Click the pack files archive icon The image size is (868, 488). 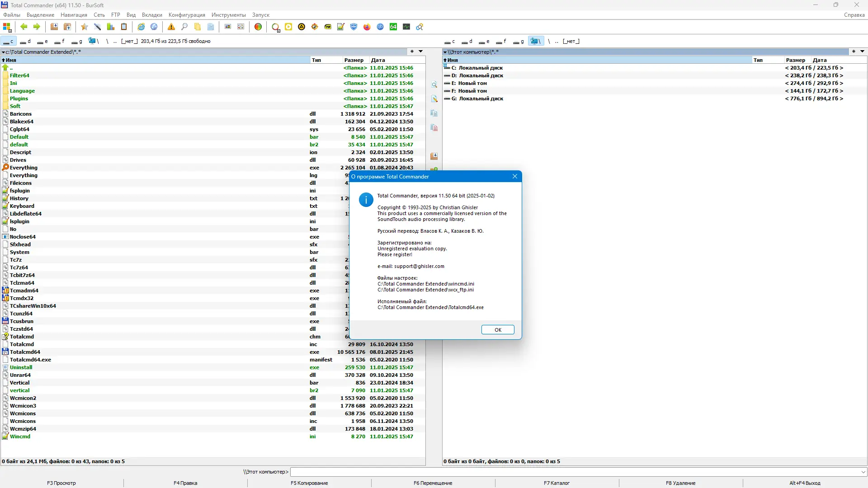pos(54,27)
